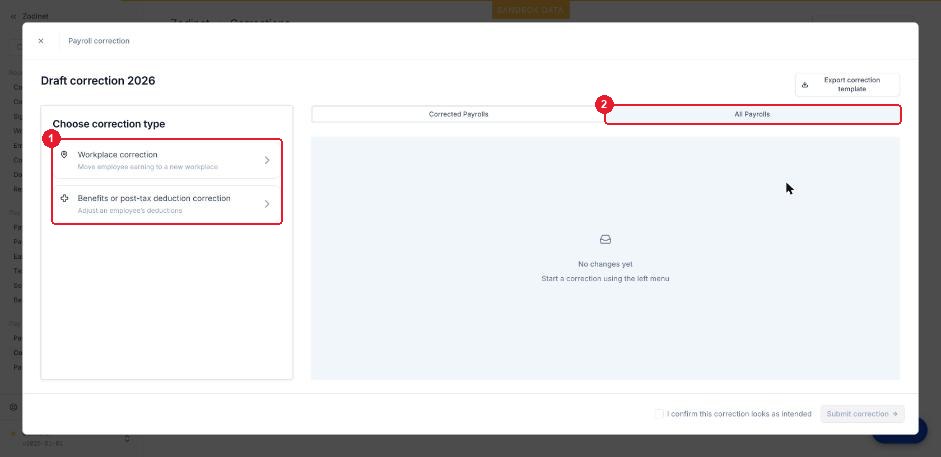
Task: Click the 'No changes yet' text
Action: (x=605, y=264)
